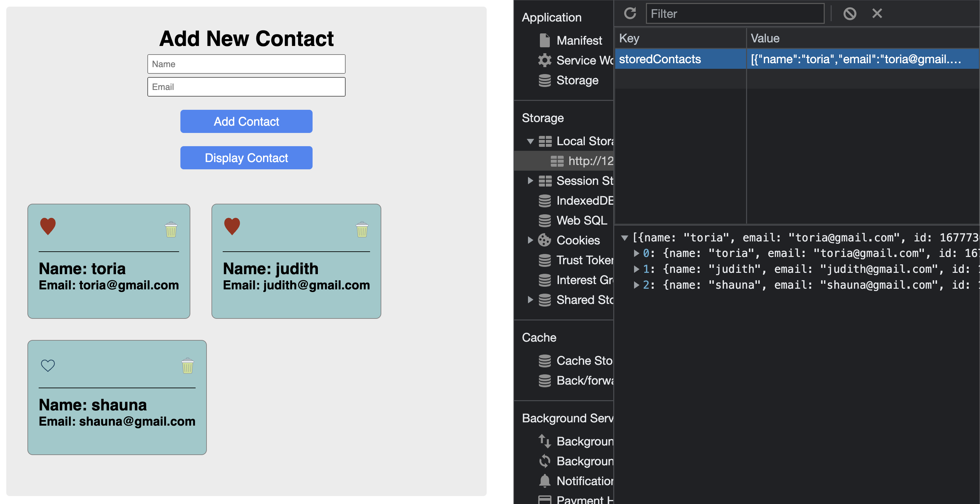Click the Display Contact button
Image resolution: width=980 pixels, height=504 pixels.
246,158
